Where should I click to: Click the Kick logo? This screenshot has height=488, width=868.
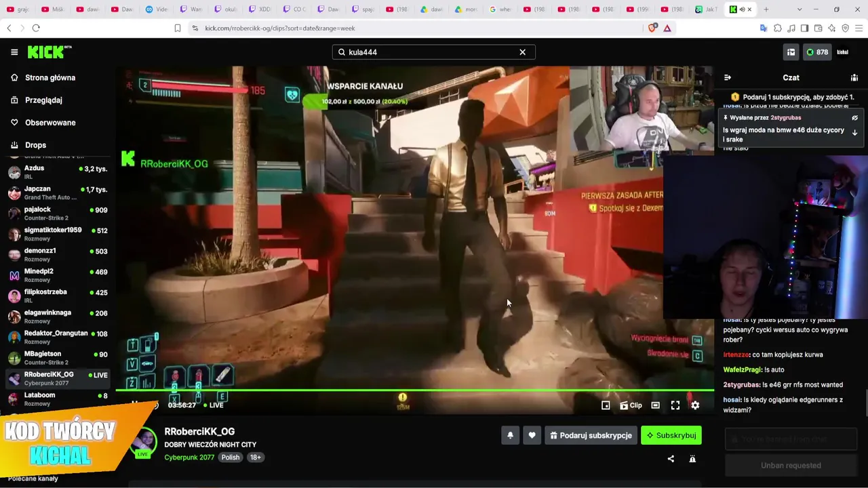(x=50, y=52)
